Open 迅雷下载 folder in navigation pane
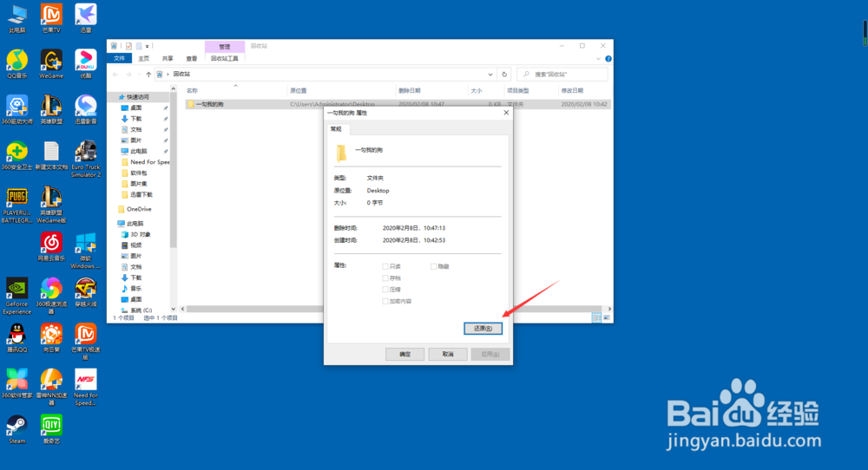 coord(141,194)
